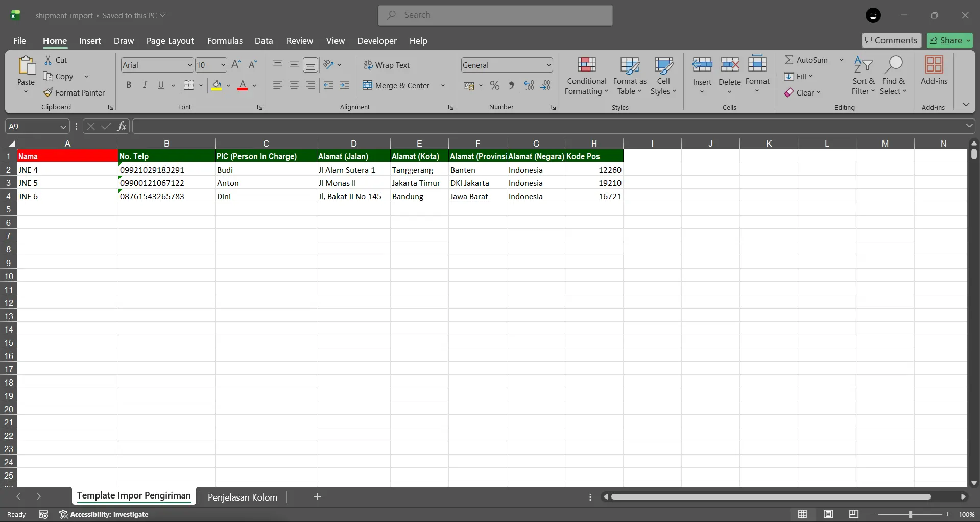Open the Penjelasan Kolom sheet tab
The height and width of the screenshot is (522, 980).
click(x=243, y=496)
